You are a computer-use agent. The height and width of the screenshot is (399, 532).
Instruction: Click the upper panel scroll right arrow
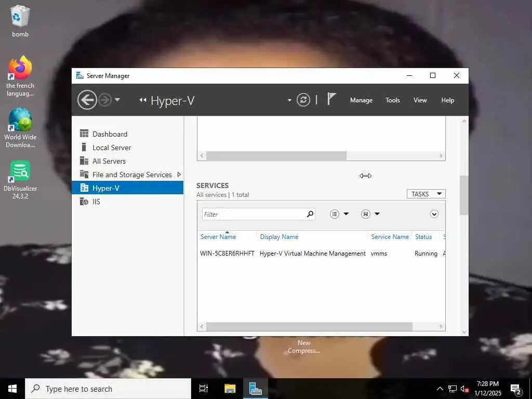tap(441, 155)
